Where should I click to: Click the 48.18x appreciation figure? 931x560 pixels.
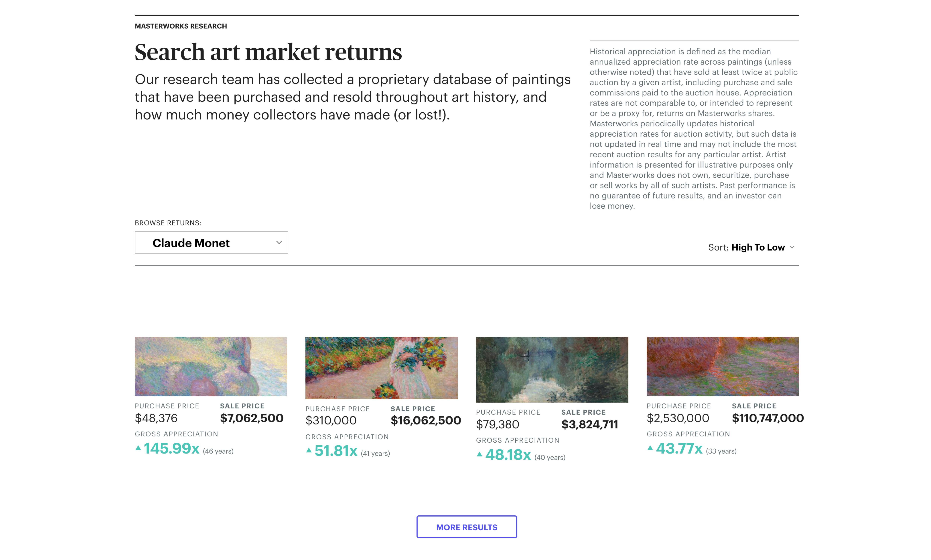(508, 455)
